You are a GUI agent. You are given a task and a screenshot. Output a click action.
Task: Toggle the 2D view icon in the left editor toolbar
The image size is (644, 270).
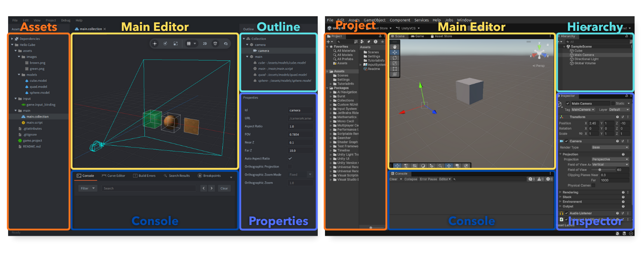(205, 43)
